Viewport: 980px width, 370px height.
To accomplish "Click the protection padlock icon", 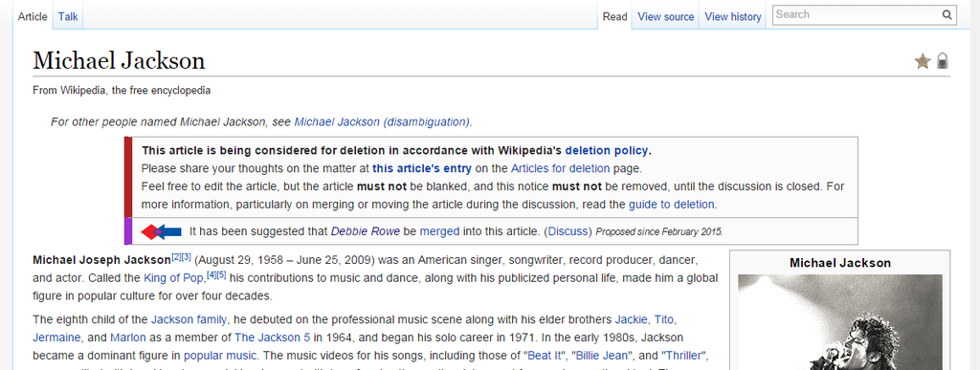I will tap(943, 61).
